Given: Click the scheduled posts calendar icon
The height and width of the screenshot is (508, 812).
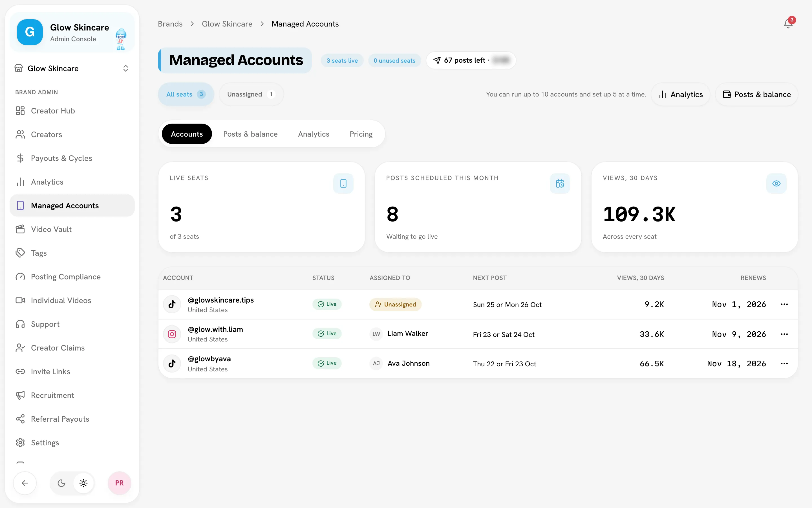Looking at the screenshot, I should click(560, 183).
